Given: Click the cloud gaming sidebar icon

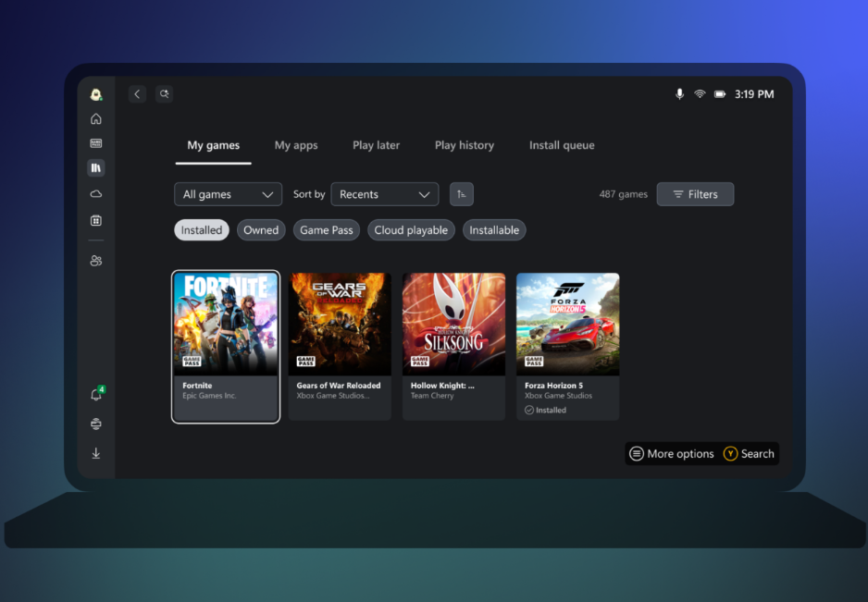Looking at the screenshot, I should [96, 194].
